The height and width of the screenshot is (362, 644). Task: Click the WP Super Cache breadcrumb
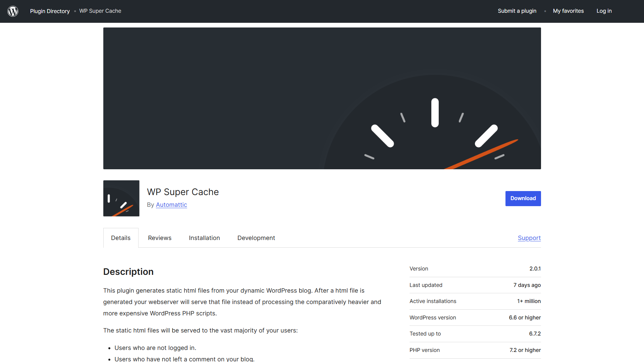pos(100,11)
